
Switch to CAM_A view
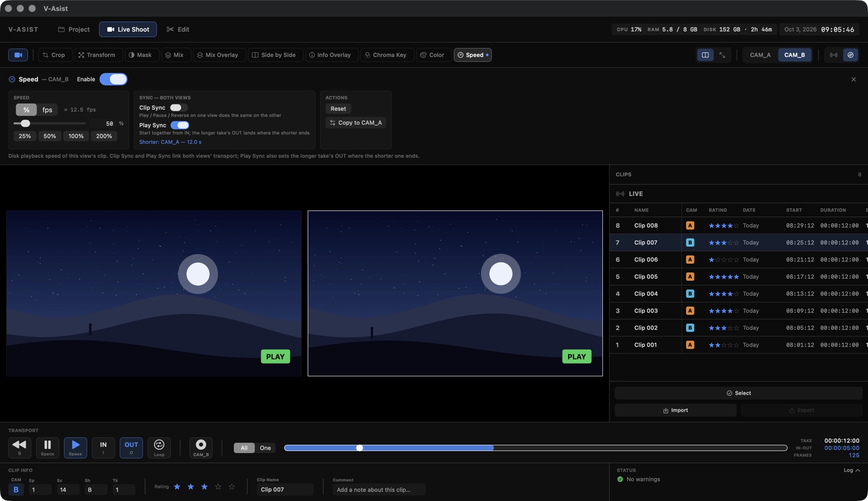click(x=760, y=55)
